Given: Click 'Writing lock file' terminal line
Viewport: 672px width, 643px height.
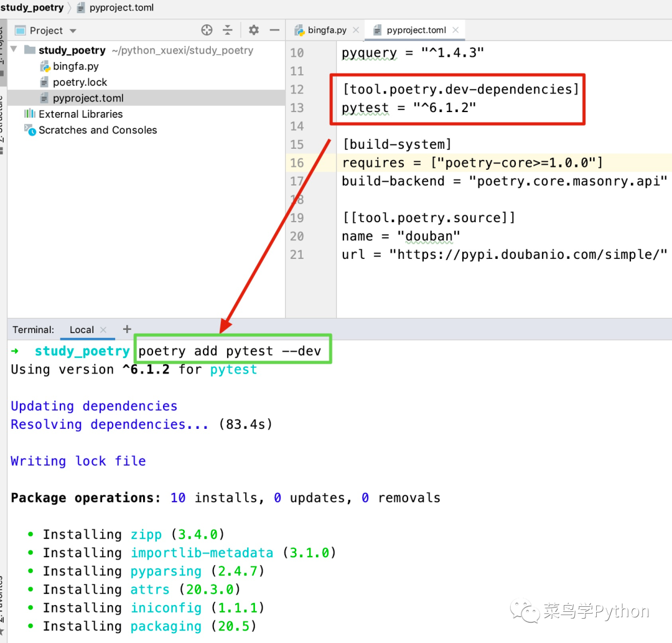Looking at the screenshot, I should (78, 461).
